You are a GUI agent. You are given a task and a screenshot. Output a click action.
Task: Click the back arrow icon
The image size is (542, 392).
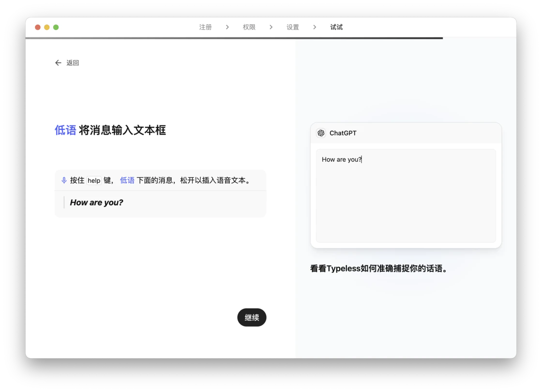[x=58, y=63]
